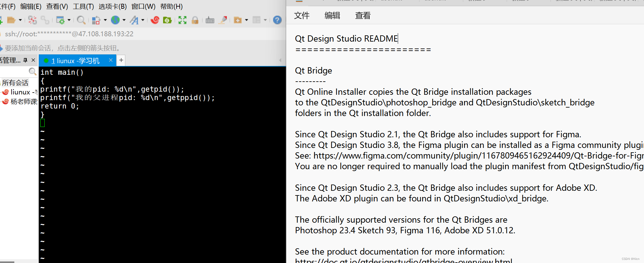
Task: Click the figma.com community plugin URL text
Action: coord(478,155)
